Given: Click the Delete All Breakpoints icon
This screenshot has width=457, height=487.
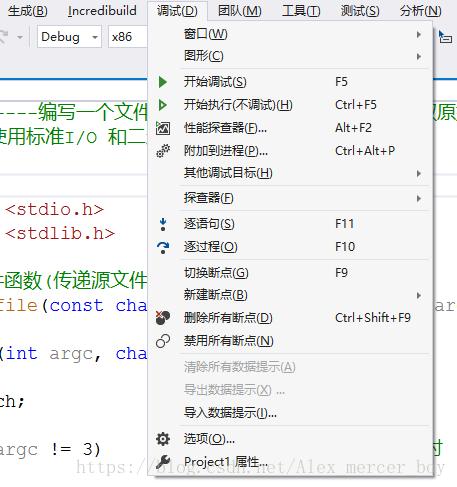Looking at the screenshot, I should 163,318.
